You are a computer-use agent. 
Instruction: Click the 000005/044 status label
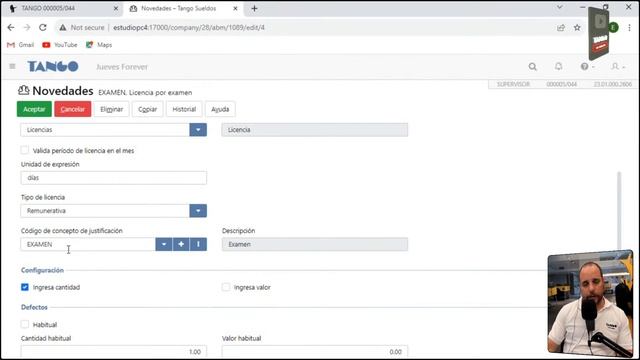562,84
